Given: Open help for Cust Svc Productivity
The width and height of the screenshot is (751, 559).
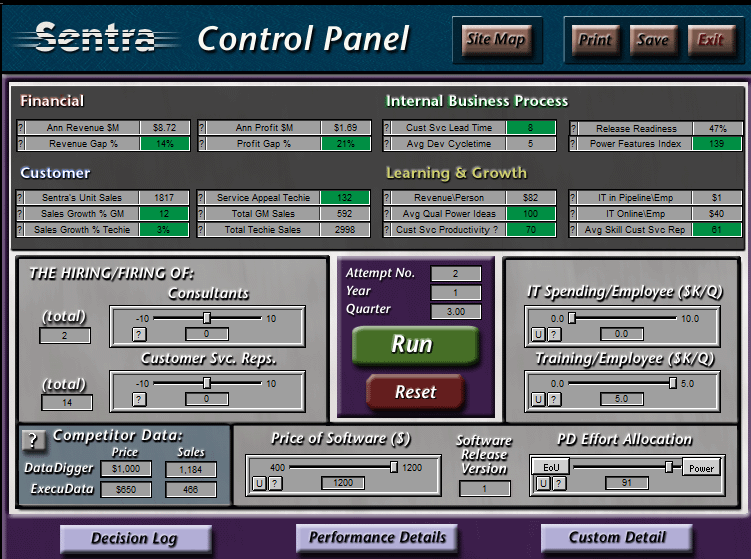Looking at the screenshot, I should click(387, 230).
